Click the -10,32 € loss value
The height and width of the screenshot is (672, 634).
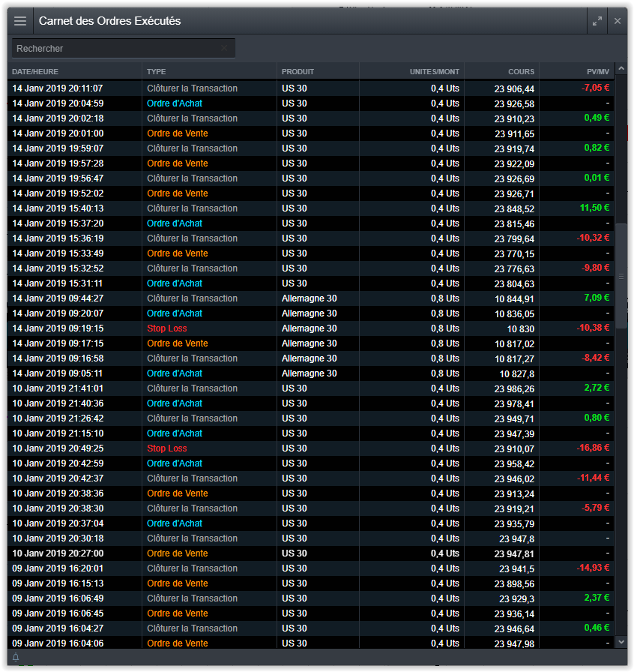pos(594,238)
